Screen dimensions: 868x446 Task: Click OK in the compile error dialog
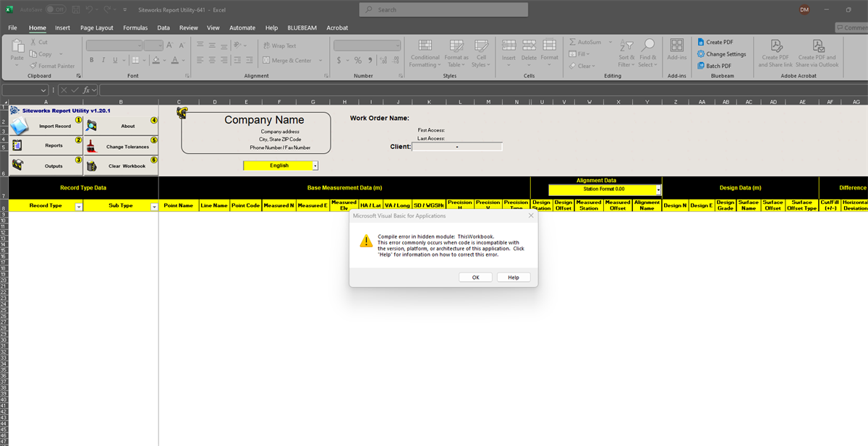[x=476, y=278]
